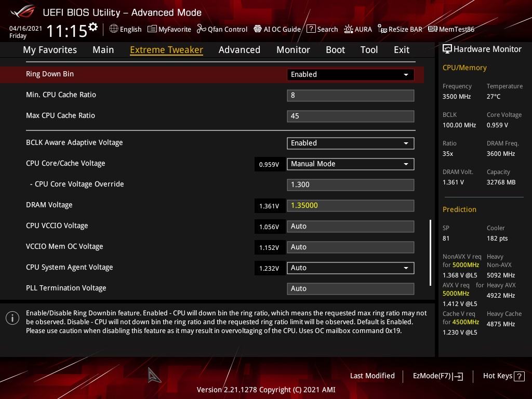Click PLL Termination Voltage Auto field
This screenshot has width=532, height=399.
(x=350, y=288)
